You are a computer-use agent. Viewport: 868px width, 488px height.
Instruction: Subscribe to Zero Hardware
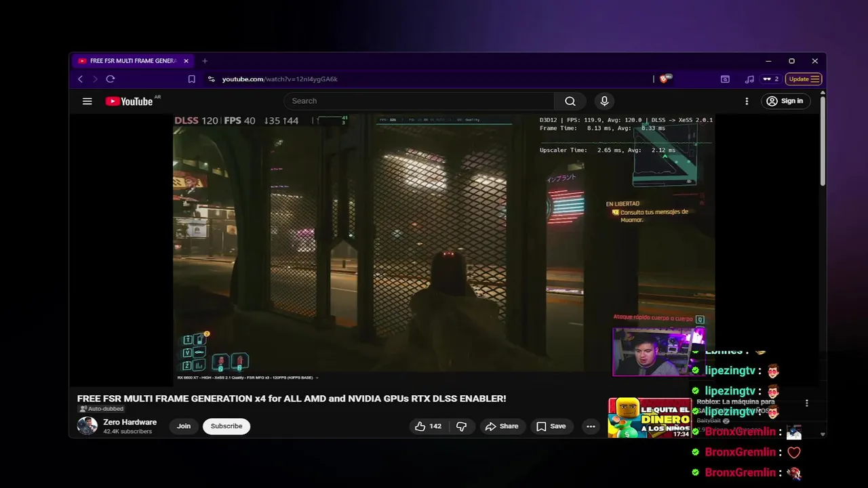(x=226, y=426)
